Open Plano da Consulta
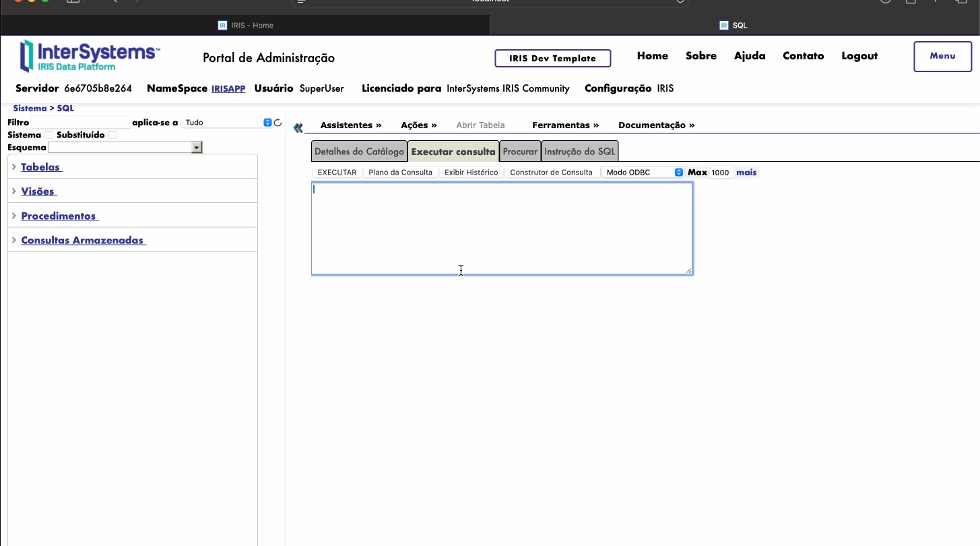 (400, 173)
